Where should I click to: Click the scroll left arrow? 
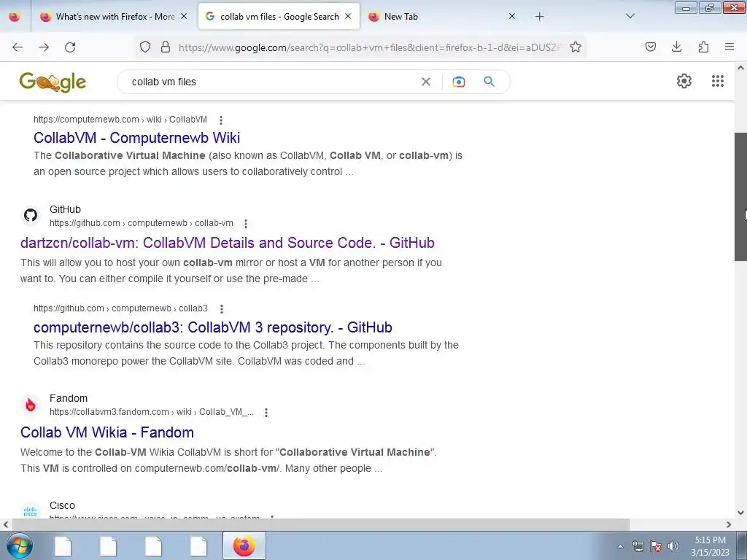[x=5, y=525]
